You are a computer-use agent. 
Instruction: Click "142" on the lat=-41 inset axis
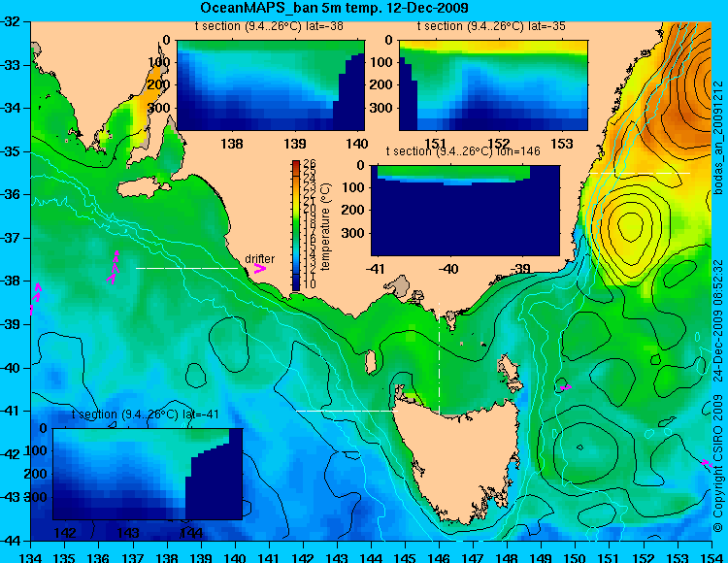coord(65,533)
